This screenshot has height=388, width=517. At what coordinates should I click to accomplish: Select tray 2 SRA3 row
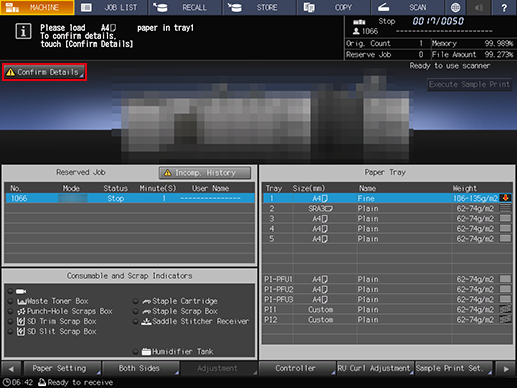click(x=388, y=209)
